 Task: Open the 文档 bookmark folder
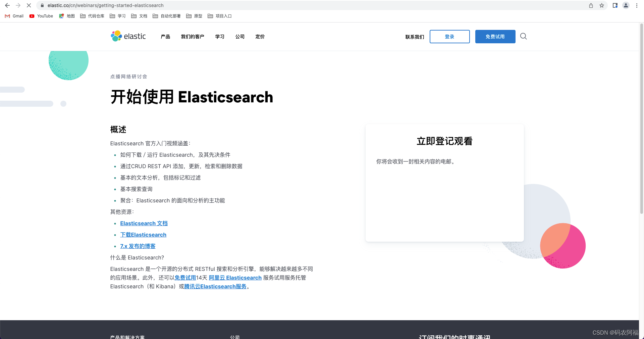[x=139, y=16]
